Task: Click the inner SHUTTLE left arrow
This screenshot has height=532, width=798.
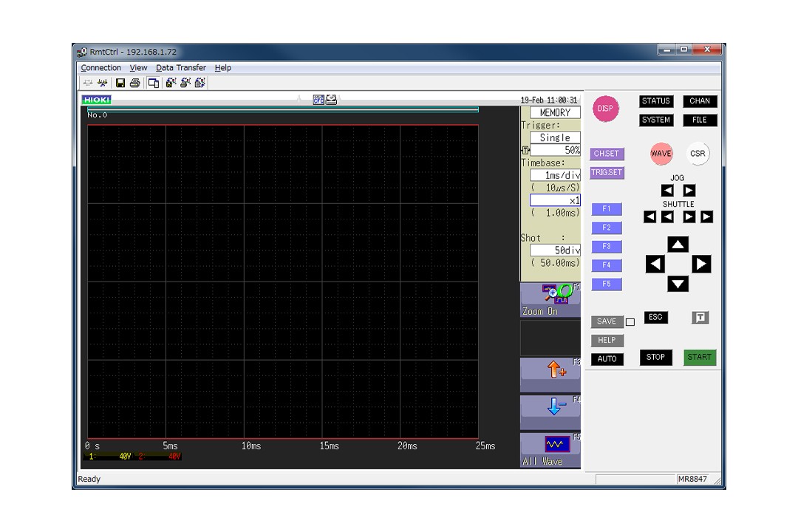Action: pyautogui.click(x=668, y=217)
